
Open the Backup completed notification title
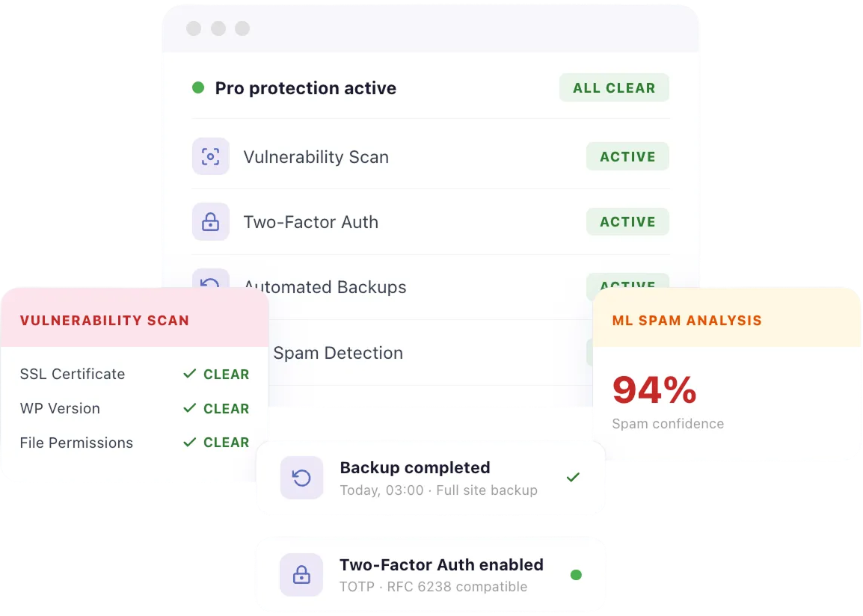(415, 468)
